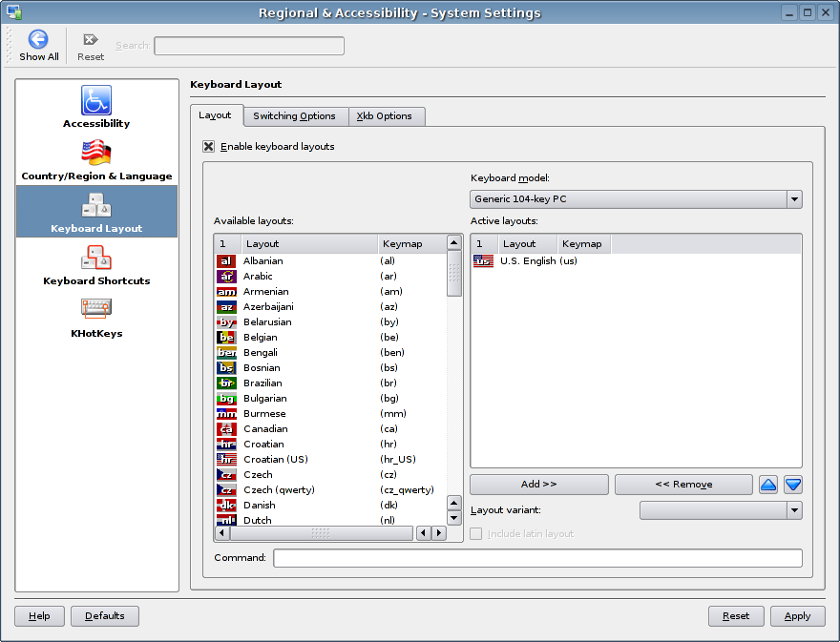The width and height of the screenshot is (840, 642).
Task: Select the Bulgarian flag icon
Action: [226, 399]
